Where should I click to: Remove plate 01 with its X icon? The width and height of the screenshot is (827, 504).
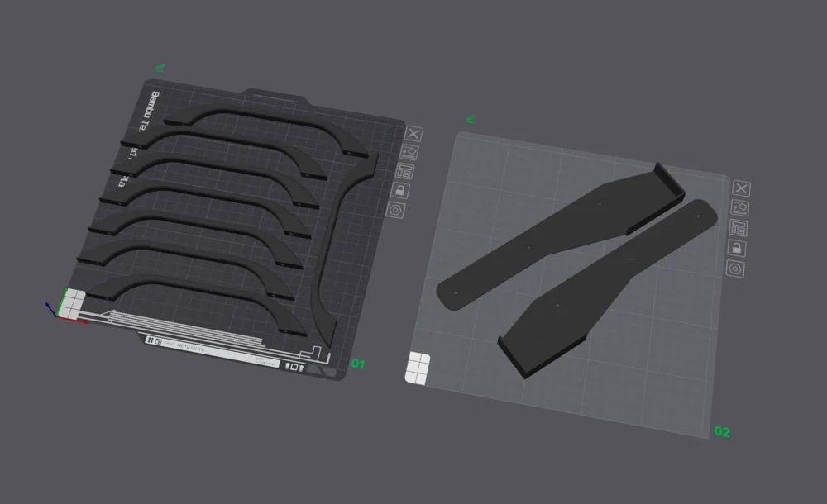tap(413, 134)
